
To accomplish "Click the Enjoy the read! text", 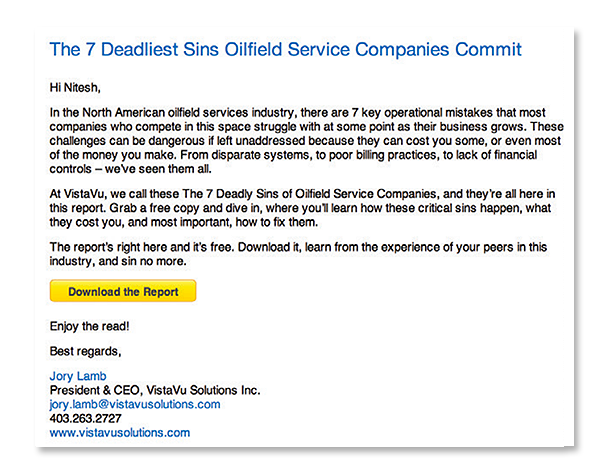I will tap(90, 326).
